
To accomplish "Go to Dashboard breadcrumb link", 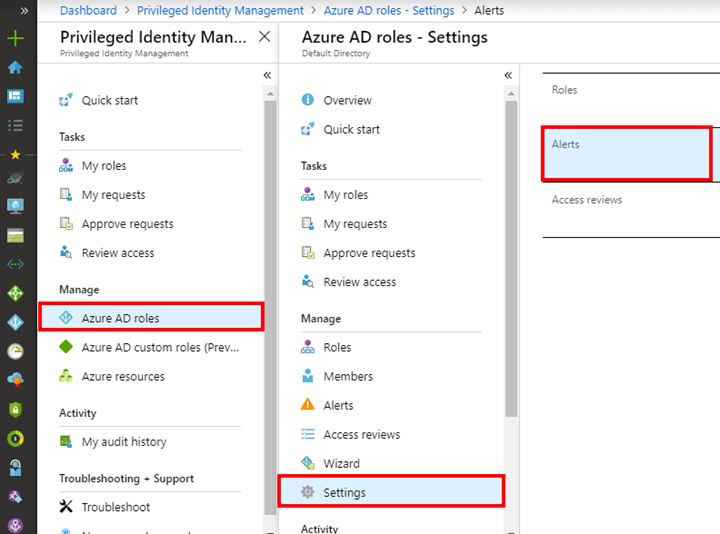I will (88, 10).
